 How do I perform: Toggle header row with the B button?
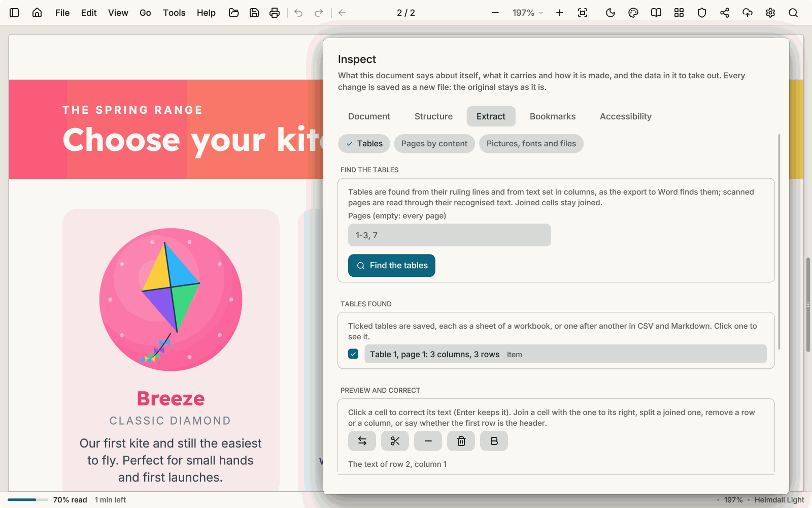click(x=494, y=441)
